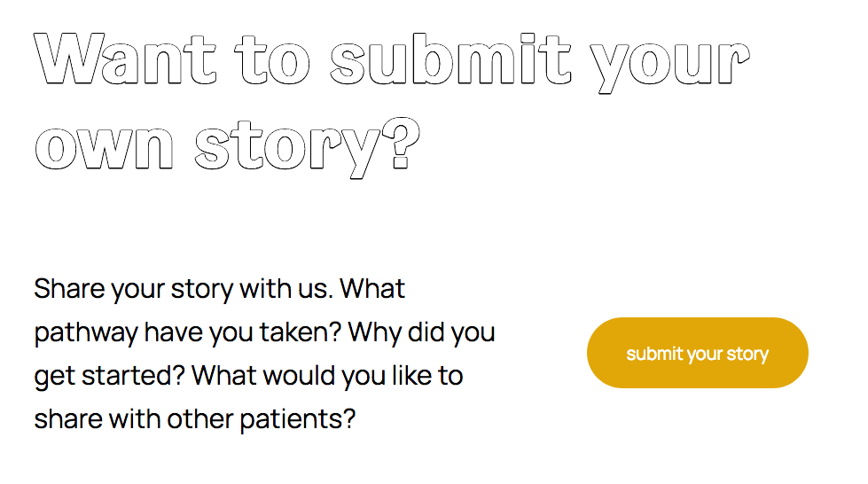Click the text 'Why did you get started?'
868x484 pixels.
point(264,354)
